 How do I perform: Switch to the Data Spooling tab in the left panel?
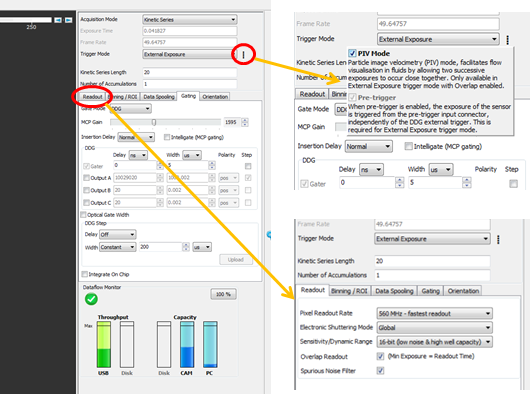[x=159, y=97]
